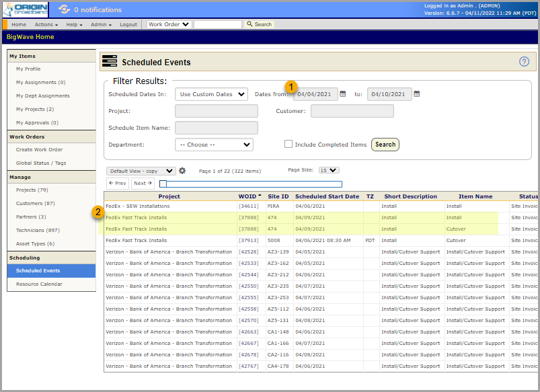This screenshot has width=540, height=392.
Task: Sort by Short Description column header
Action: [x=410, y=196]
